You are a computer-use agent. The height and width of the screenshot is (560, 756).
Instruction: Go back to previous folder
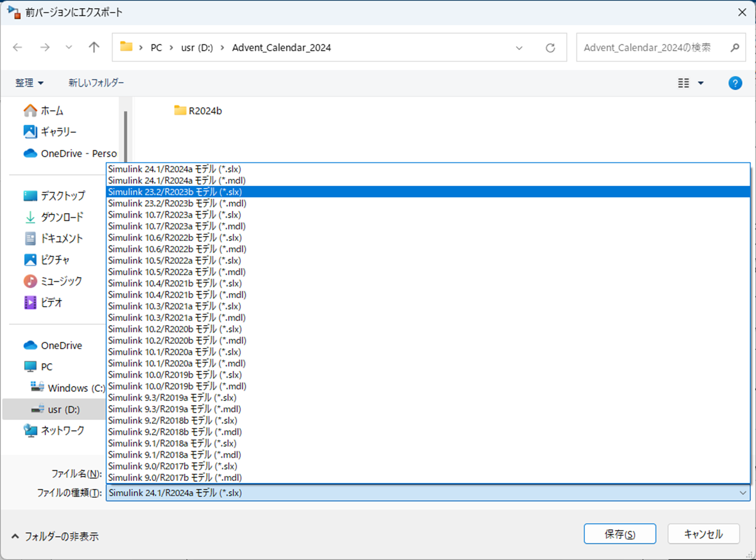point(18,47)
